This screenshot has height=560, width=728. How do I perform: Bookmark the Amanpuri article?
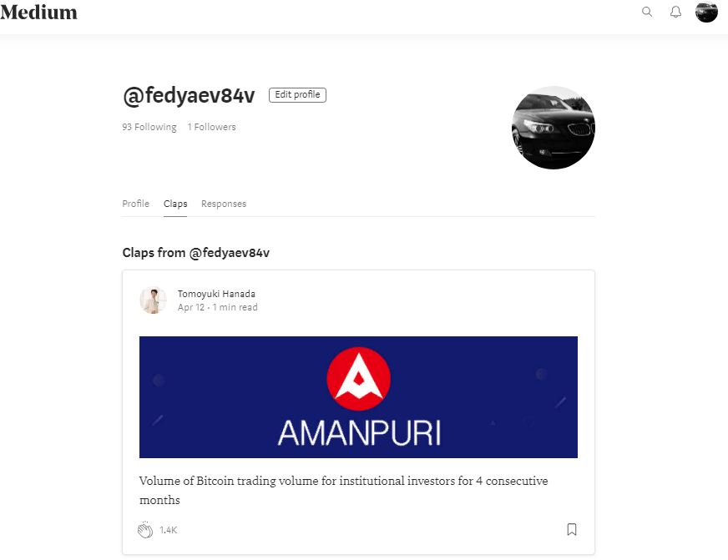(572, 529)
